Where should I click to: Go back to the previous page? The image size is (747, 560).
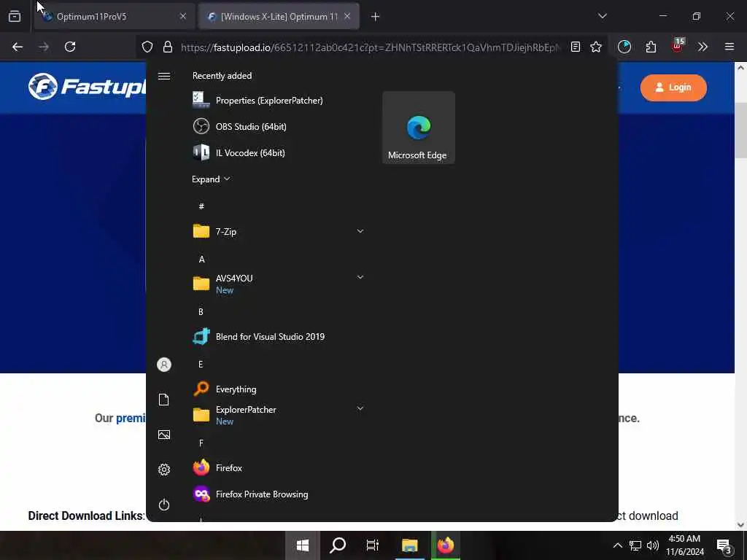pyautogui.click(x=18, y=47)
